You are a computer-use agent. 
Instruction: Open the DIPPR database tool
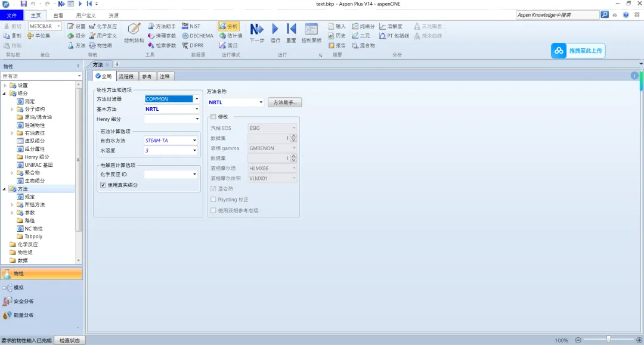(x=193, y=45)
